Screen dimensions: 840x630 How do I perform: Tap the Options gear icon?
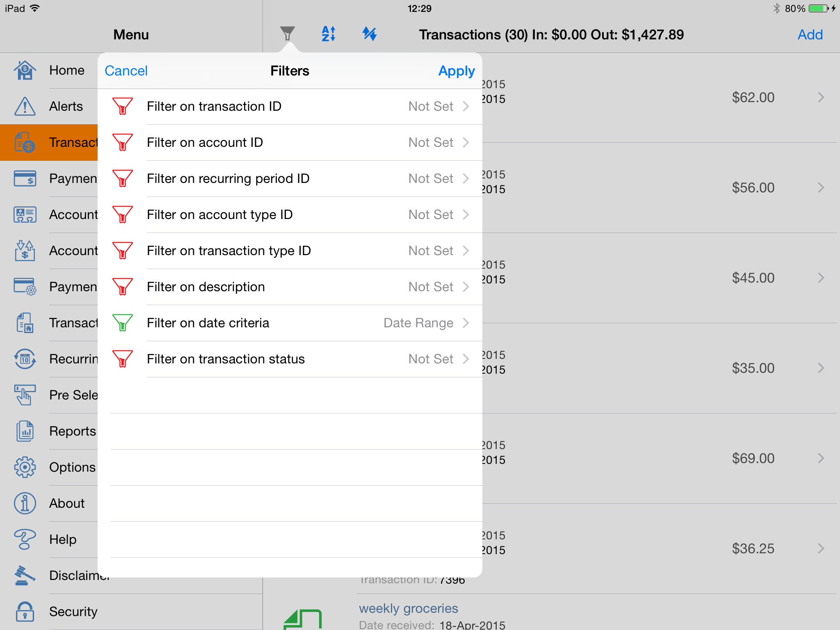click(25, 467)
